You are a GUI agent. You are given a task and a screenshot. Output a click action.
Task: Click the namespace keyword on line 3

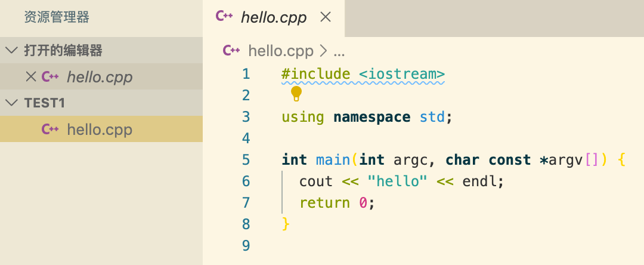point(371,118)
